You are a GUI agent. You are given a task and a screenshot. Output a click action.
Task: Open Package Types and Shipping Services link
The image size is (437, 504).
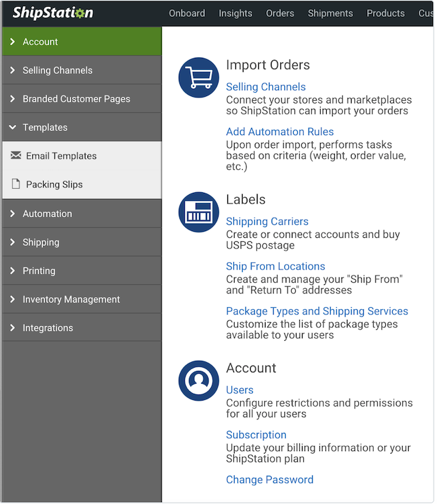click(x=317, y=311)
